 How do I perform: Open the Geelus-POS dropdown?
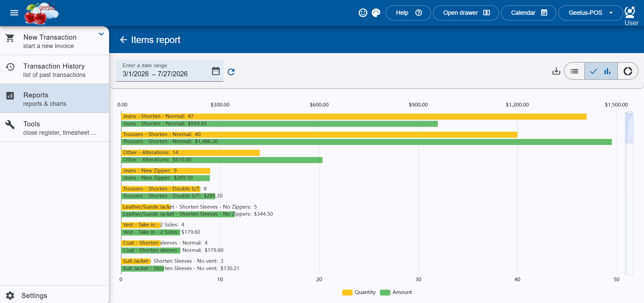(591, 13)
